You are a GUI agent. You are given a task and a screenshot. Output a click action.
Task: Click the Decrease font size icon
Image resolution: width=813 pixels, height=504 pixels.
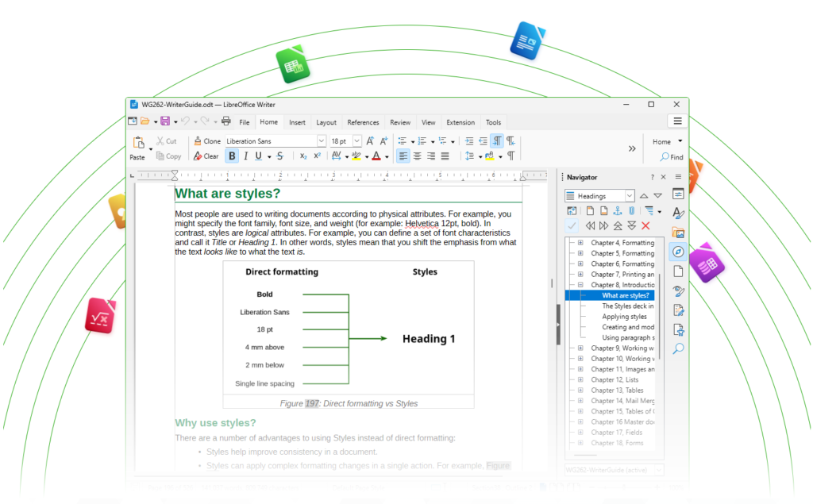pos(383,141)
